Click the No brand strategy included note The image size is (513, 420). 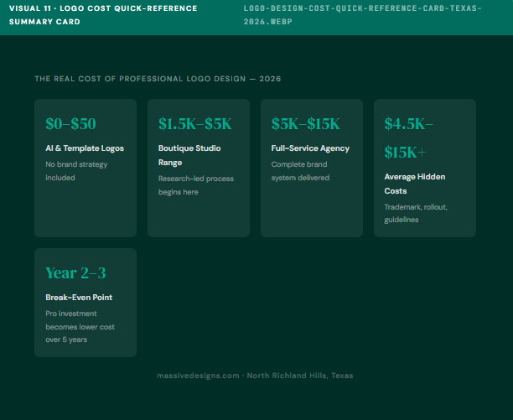pos(76,171)
